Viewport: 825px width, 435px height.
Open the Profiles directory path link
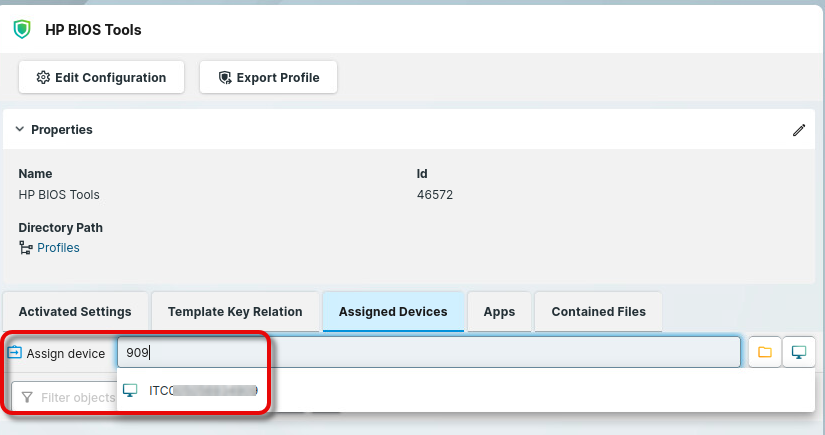(58, 248)
